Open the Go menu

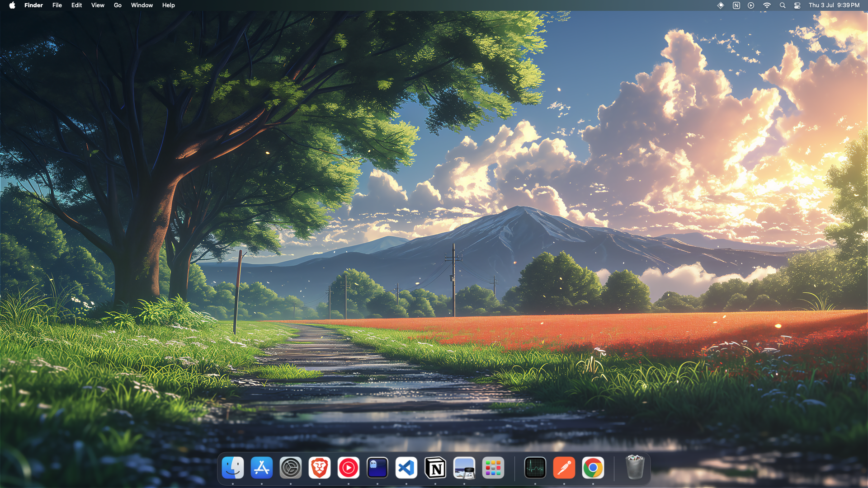pyautogui.click(x=117, y=5)
